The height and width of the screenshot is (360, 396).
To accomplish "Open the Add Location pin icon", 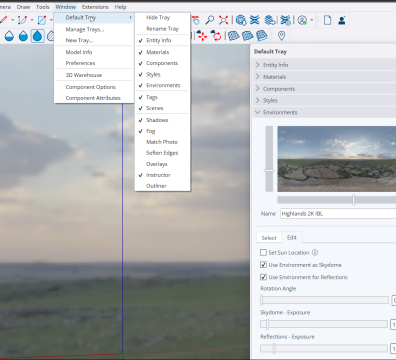I will tap(281, 36).
